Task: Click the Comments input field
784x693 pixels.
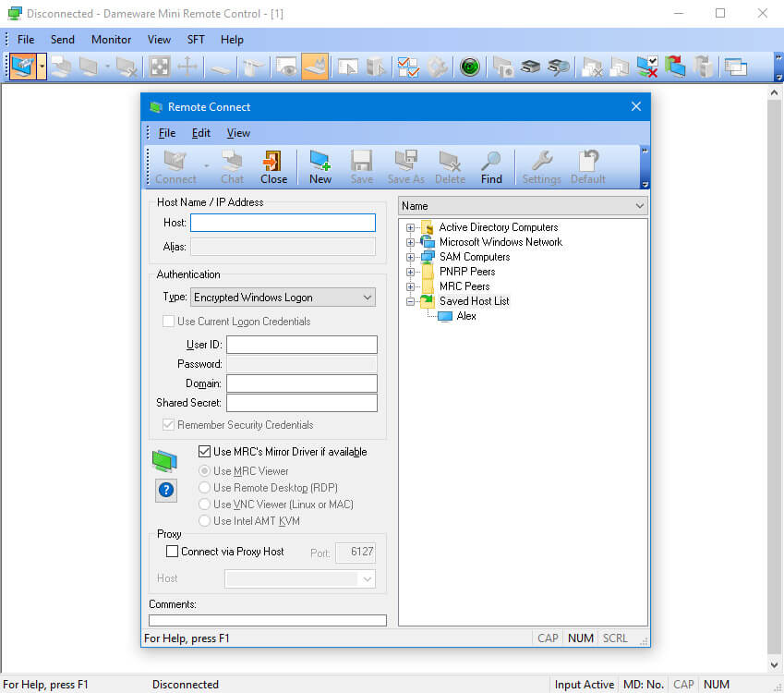Action: pos(268,620)
